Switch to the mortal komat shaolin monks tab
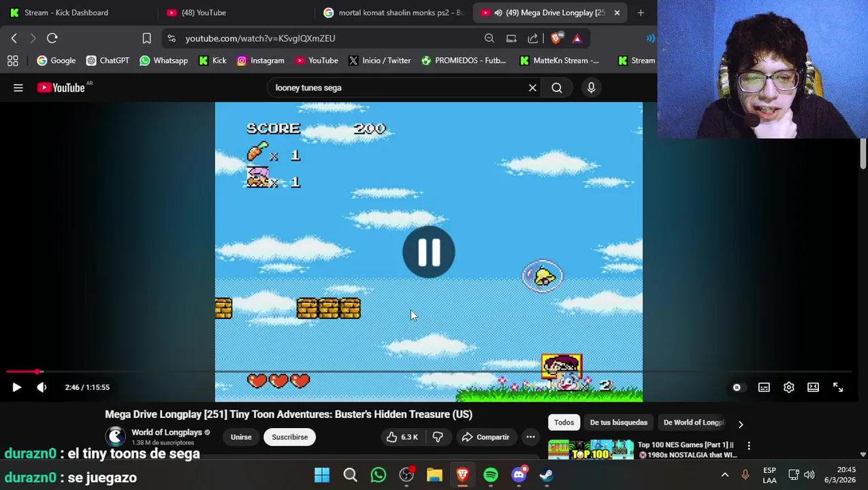The image size is (868, 490). 393,12
